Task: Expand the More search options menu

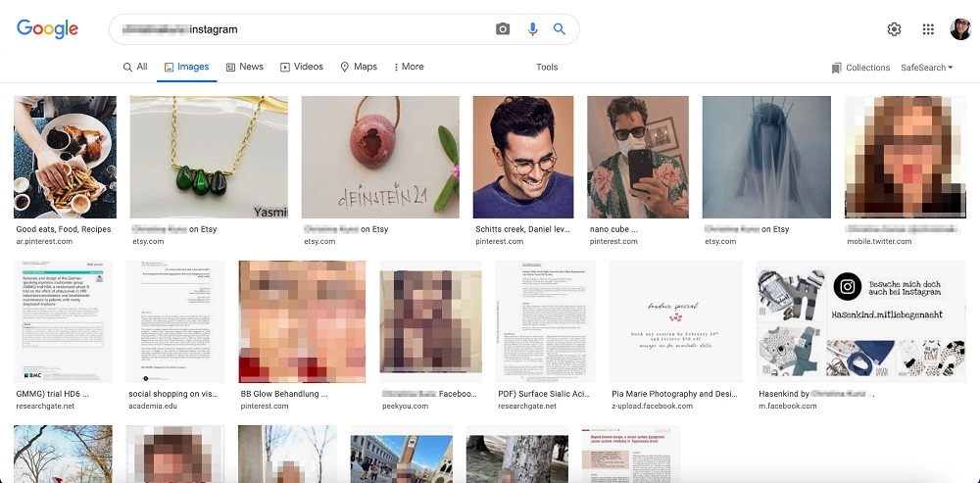Action: (x=409, y=67)
